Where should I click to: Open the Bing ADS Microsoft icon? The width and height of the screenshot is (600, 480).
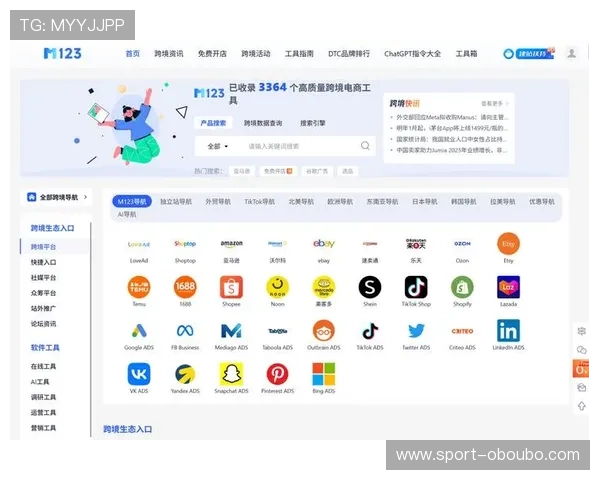[324, 374]
